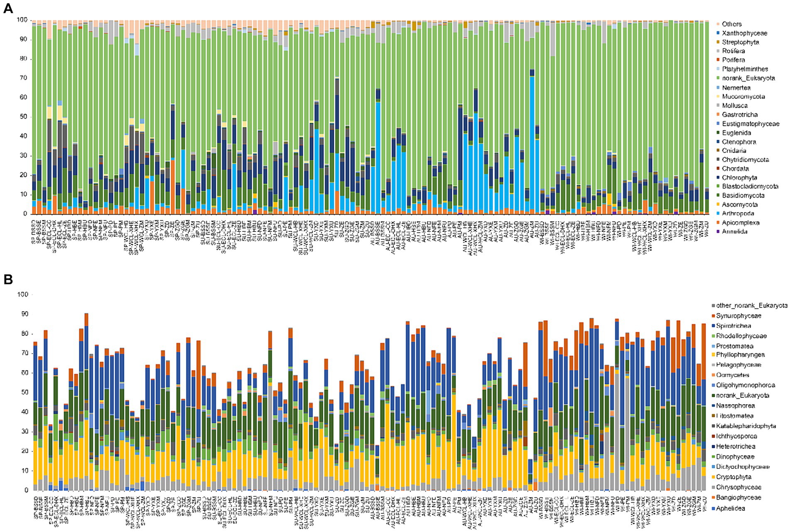
Task: Select the Cryptophyta legend label
Action: click(734, 477)
